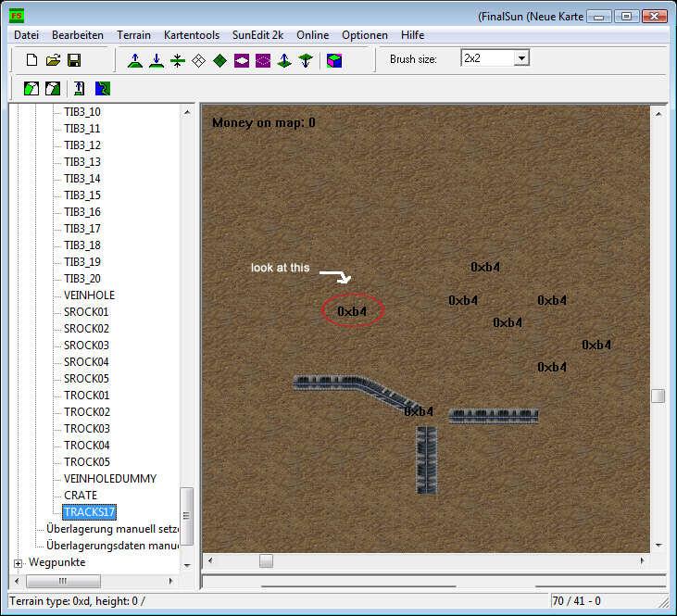Open the Brush size dropdown
The height and width of the screenshot is (616, 677).
tap(521, 57)
